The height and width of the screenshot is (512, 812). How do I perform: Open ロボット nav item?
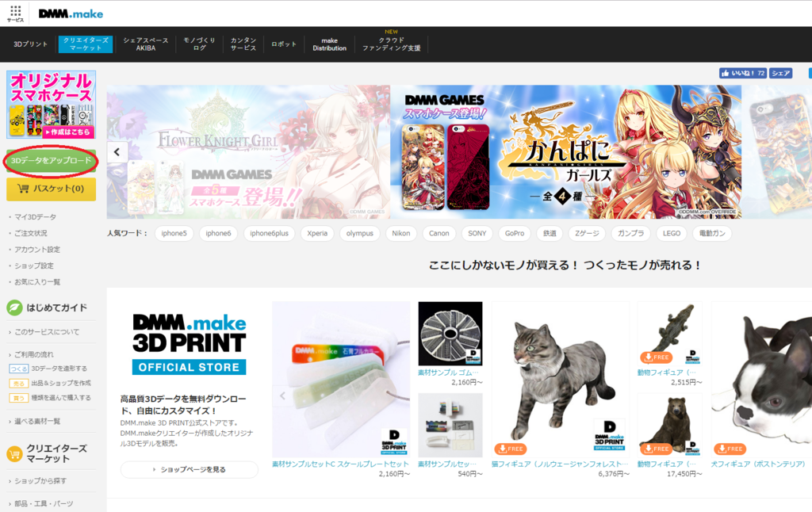point(284,44)
